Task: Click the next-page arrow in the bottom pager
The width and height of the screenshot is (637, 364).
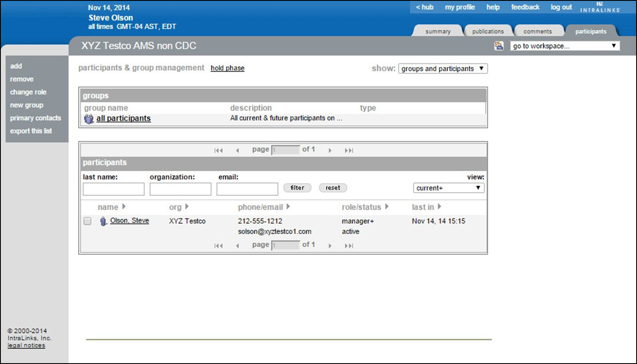Action: [x=330, y=245]
